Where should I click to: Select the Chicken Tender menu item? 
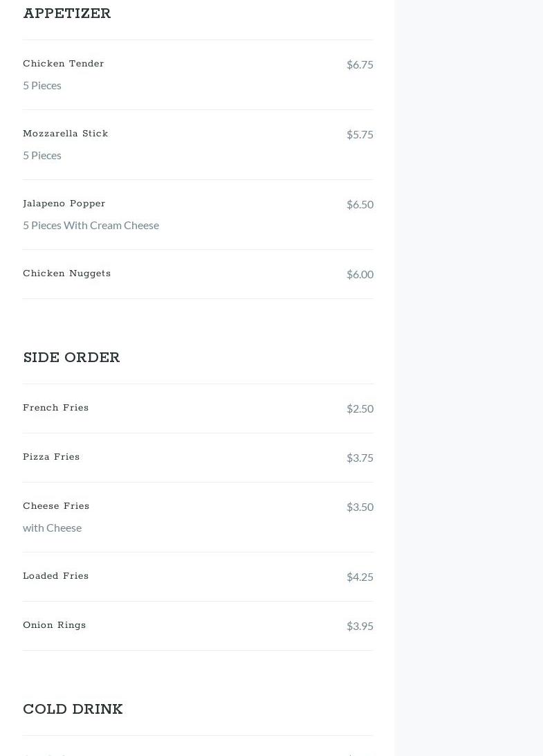[x=64, y=64]
